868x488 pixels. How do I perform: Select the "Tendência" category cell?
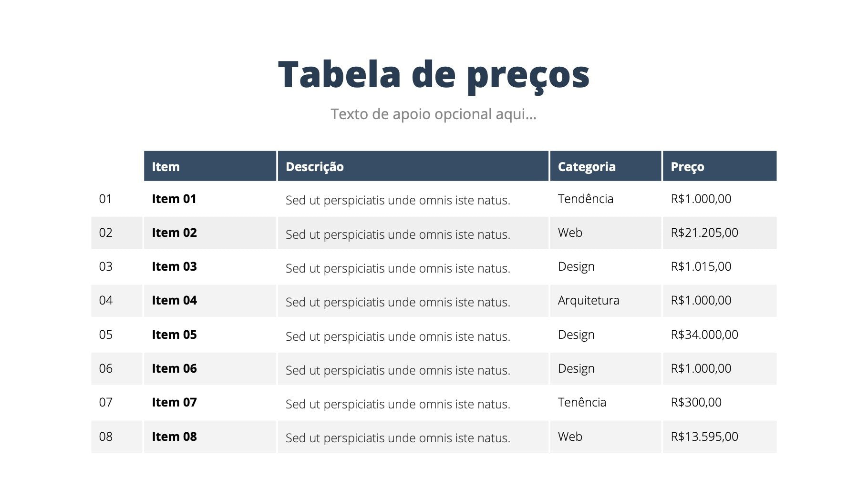pos(586,199)
